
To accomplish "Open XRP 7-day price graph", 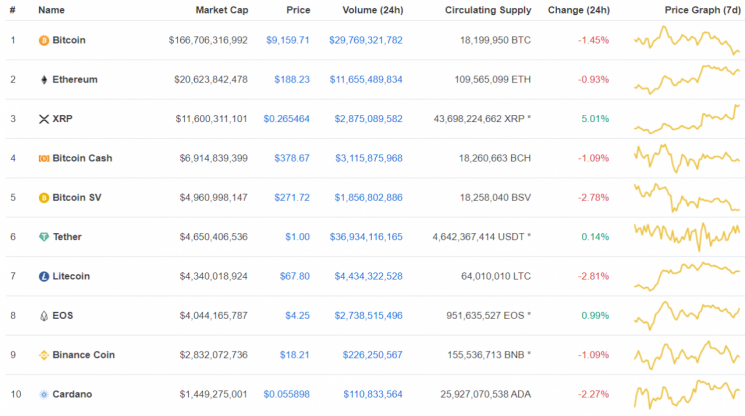I will [687, 119].
